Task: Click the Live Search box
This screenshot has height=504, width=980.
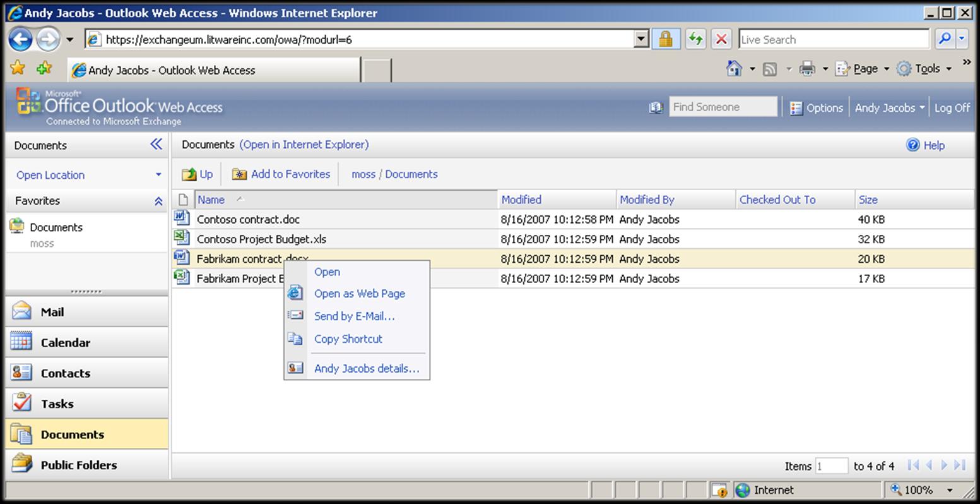Action: 834,39
